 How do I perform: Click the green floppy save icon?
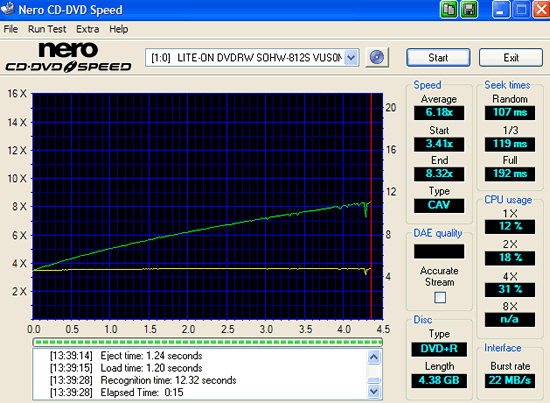pyautogui.click(x=469, y=9)
